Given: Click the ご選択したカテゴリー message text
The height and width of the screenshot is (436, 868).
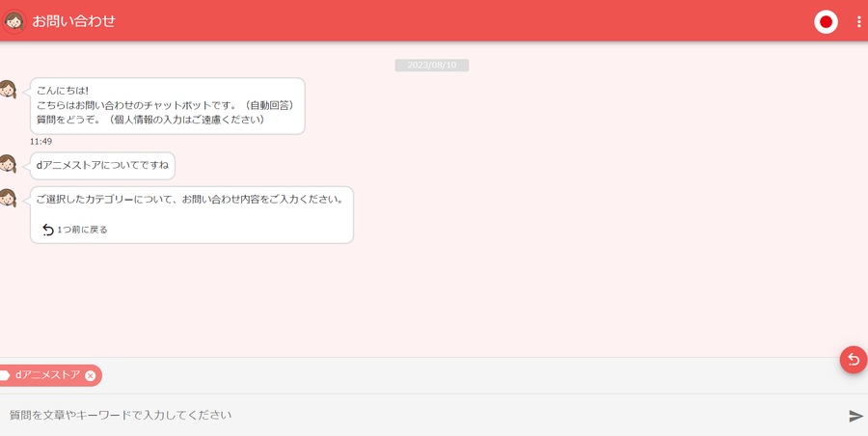Looking at the screenshot, I should point(190,200).
